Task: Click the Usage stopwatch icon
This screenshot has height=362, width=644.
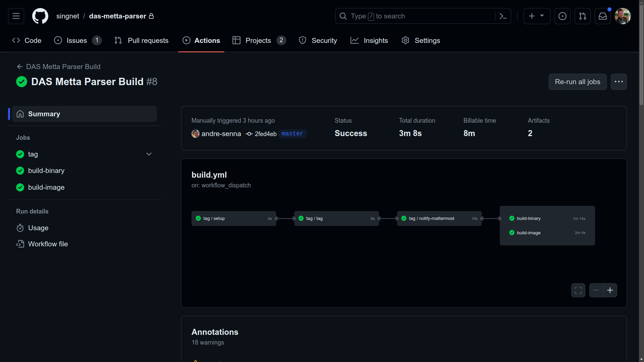Action: [x=20, y=228]
